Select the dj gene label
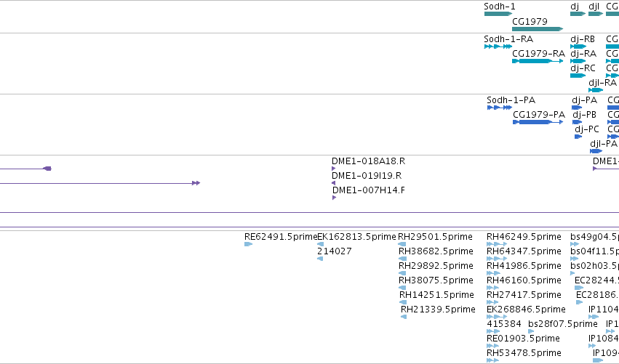Viewport: 619px width, 364px height. coord(575,7)
